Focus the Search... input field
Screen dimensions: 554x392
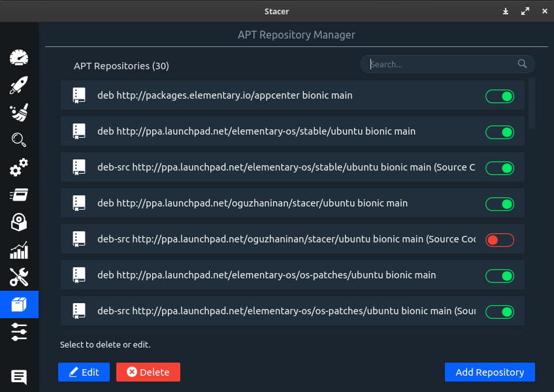click(448, 64)
